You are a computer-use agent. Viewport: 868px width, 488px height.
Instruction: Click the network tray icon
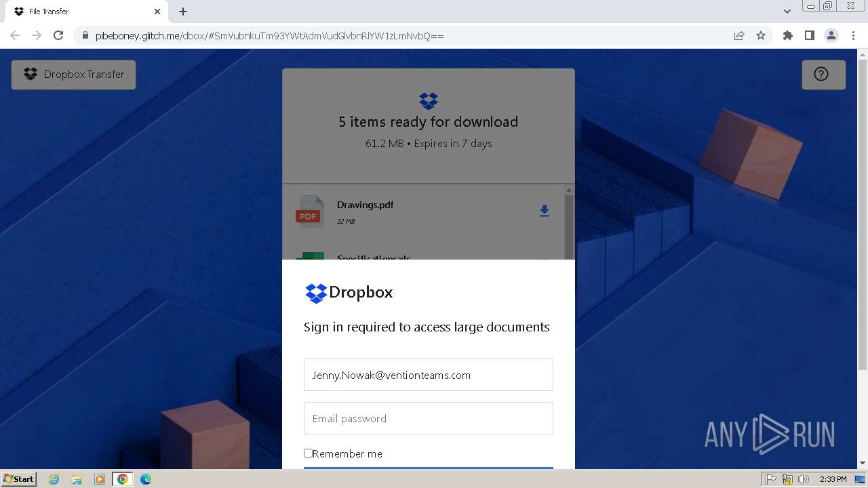tap(787, 479)
